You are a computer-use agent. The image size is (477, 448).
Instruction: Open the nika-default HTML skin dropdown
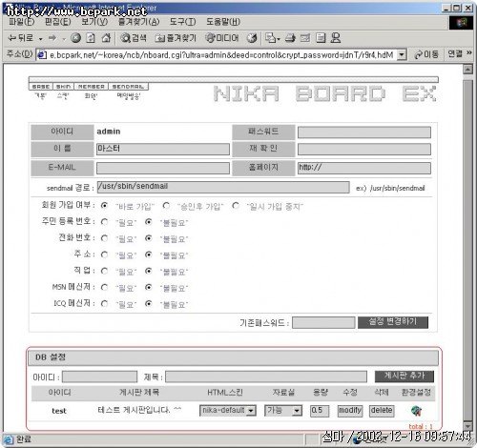[x=228, y=411]
